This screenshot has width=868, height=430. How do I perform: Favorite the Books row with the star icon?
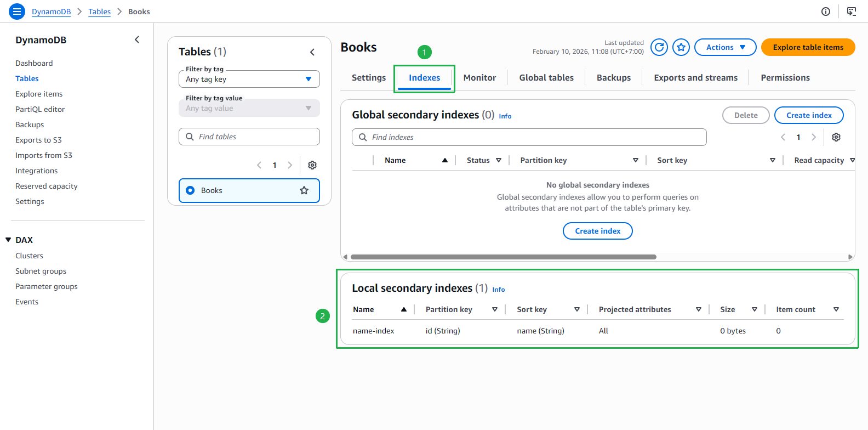point(304,190)
